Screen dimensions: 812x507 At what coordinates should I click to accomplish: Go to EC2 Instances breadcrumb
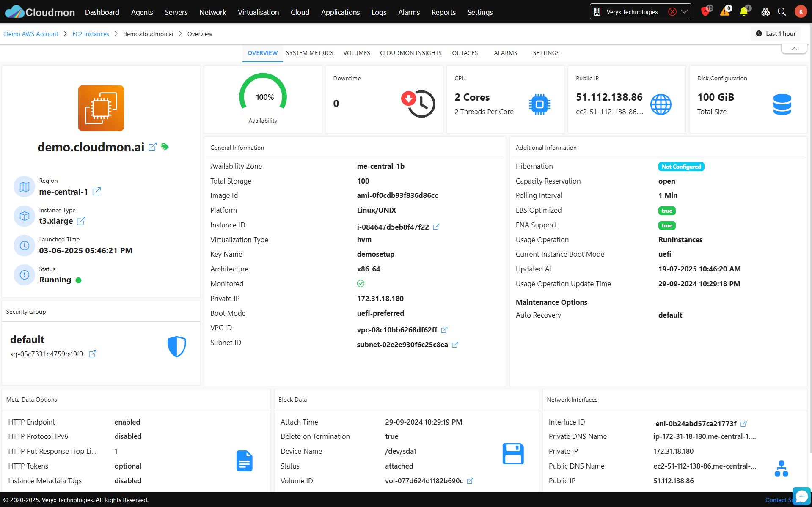(x=91, y=34)
